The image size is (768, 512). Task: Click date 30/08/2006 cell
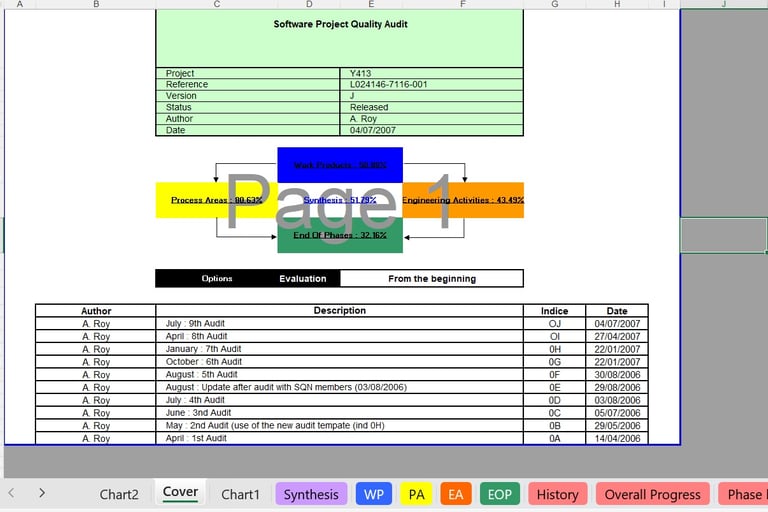(617, 374)
